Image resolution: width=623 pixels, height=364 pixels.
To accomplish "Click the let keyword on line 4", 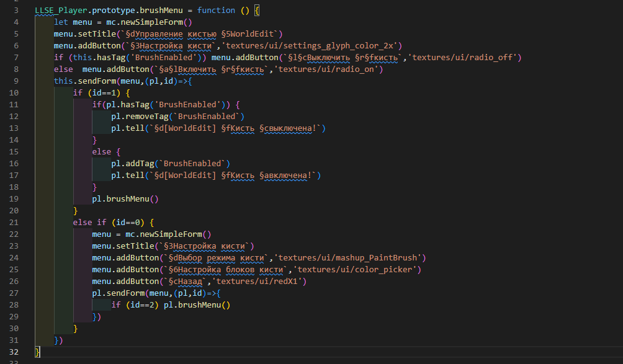I will (x=61, y=22).
